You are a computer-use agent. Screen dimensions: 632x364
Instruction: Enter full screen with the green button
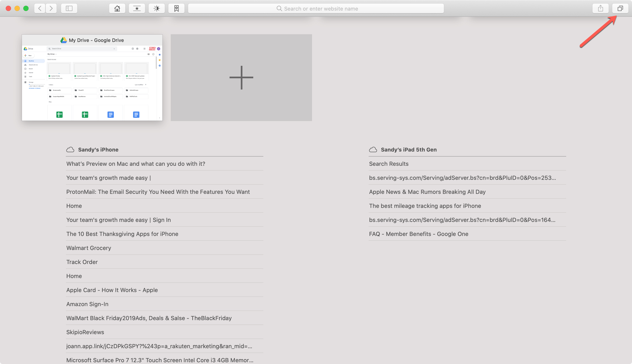pos(26,8)
